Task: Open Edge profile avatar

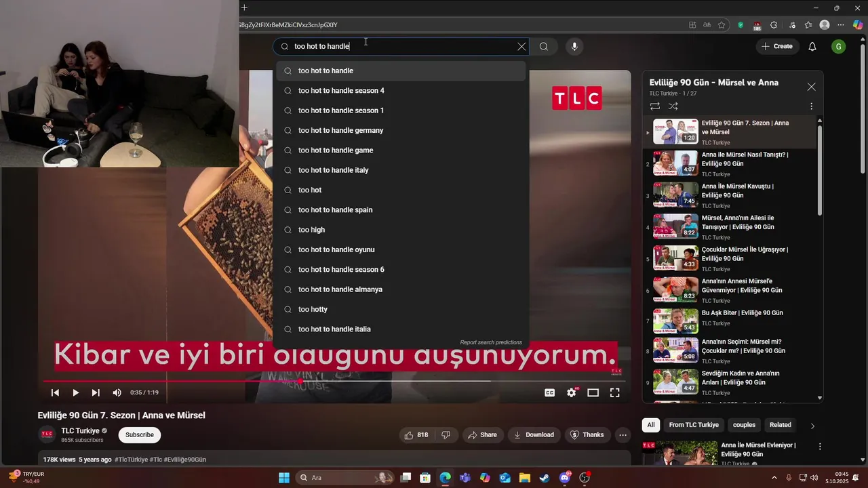Action: 825,25
